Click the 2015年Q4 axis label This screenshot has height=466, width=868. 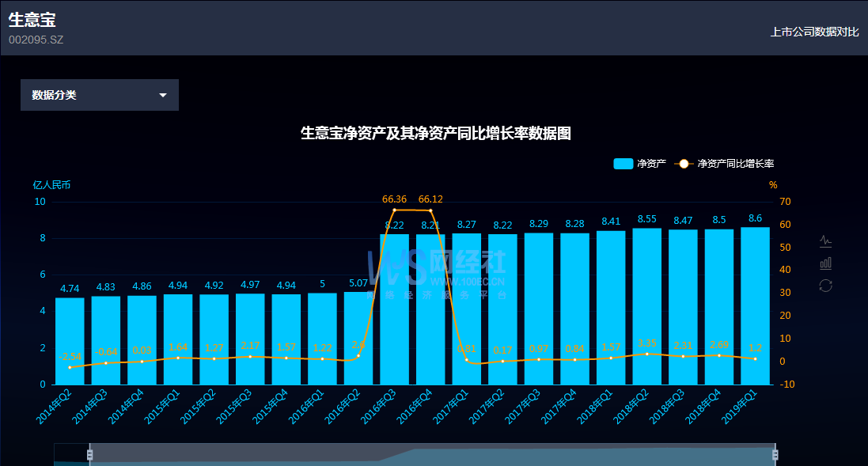[270, 407]
